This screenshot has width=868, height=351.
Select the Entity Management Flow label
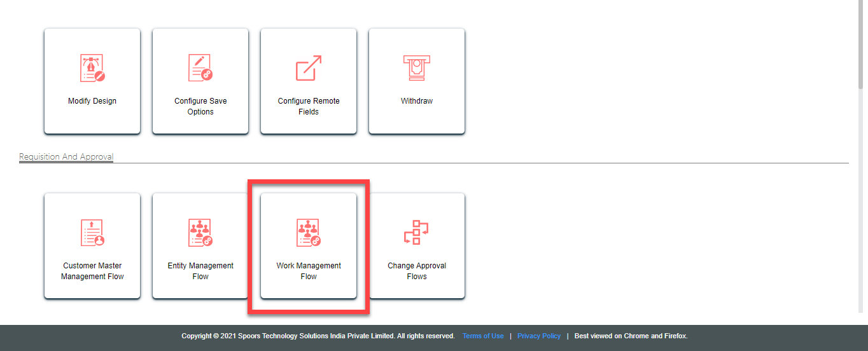point(200,271)
